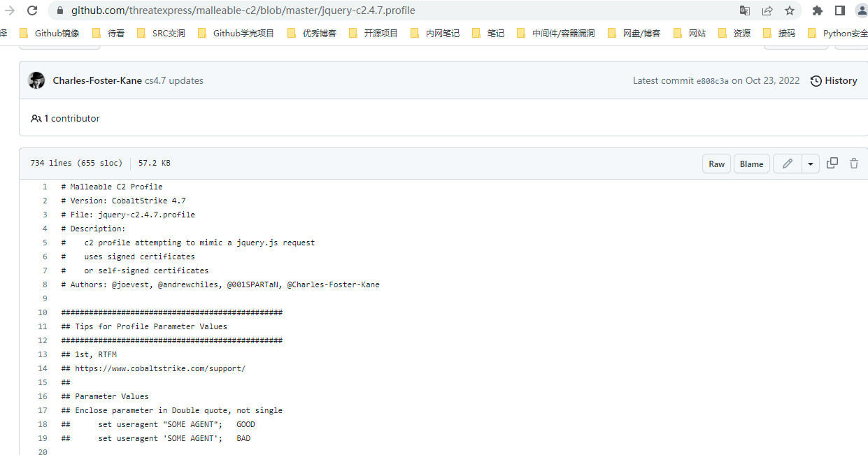Copy raw file contents using the copy icon

(832, 163)
